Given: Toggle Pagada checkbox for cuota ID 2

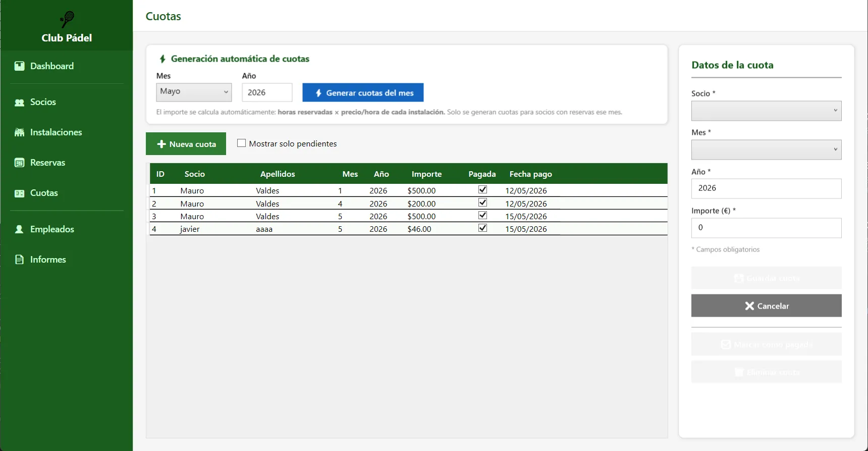Looking at the screenshot, I should click(x=483, y=203).
